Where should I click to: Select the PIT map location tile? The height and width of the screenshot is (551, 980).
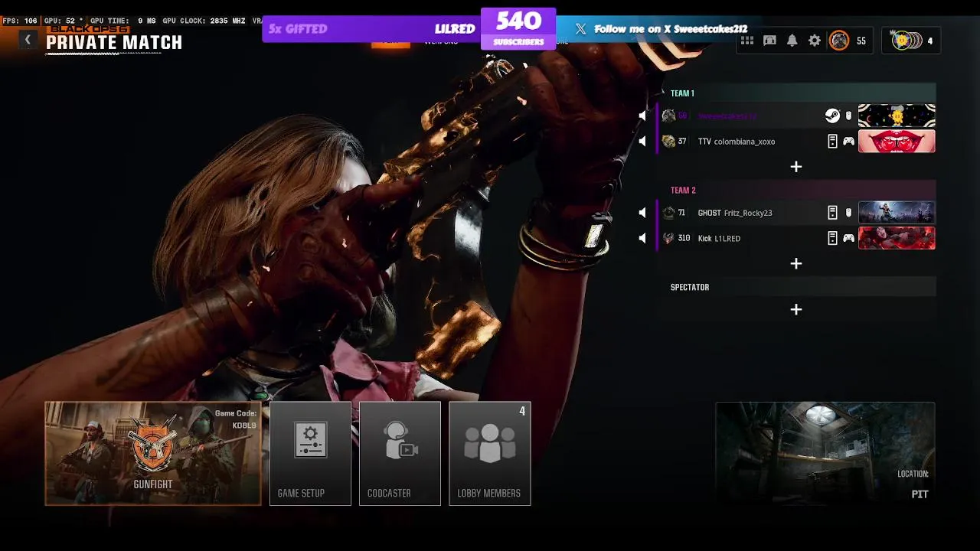click(825, 454)
